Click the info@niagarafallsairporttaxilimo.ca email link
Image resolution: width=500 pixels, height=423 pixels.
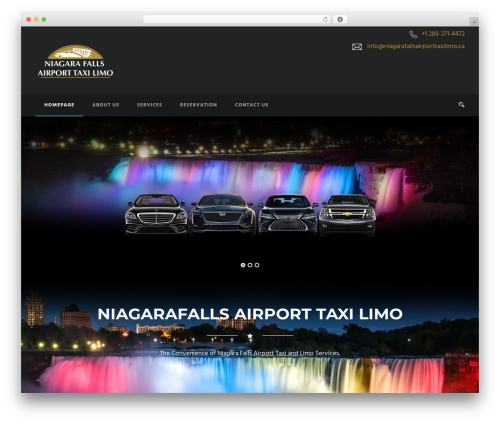pos(416,46)
